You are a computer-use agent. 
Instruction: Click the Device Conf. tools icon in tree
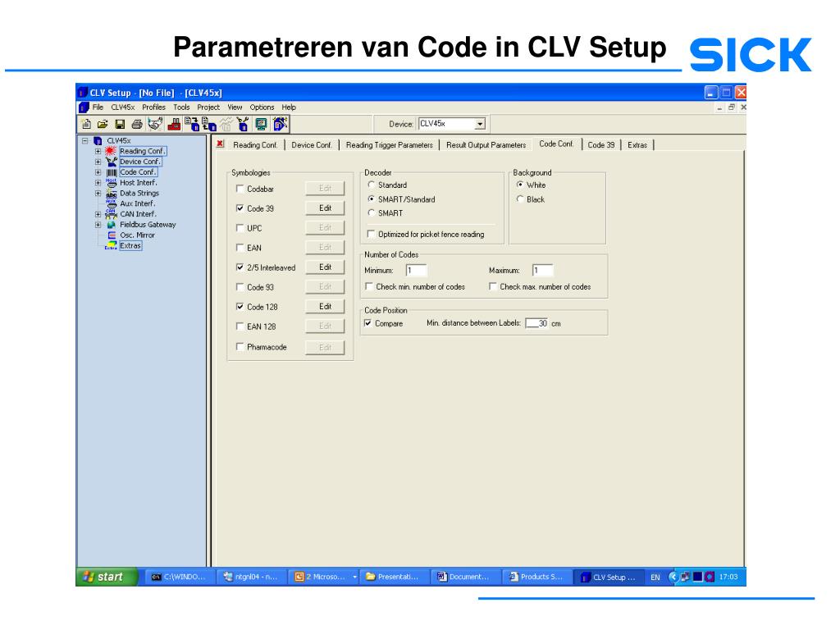pos(112,162)
